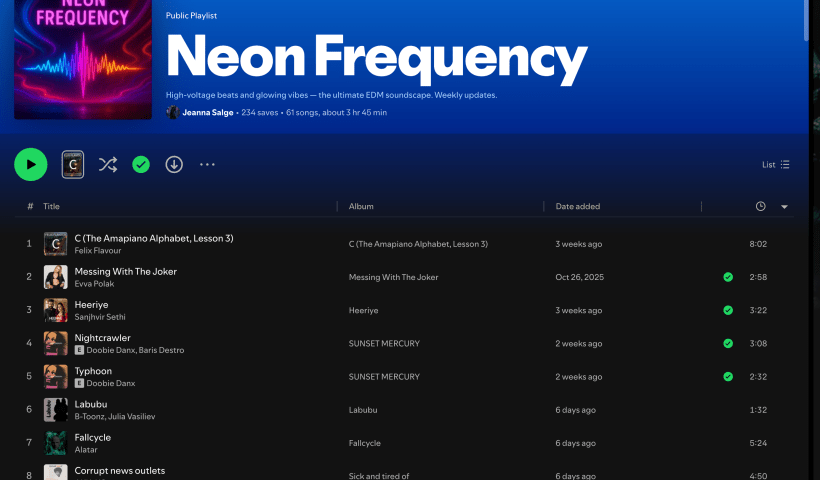Toggle saved checkmark on Messing With The Joker

tap(728, 277)
